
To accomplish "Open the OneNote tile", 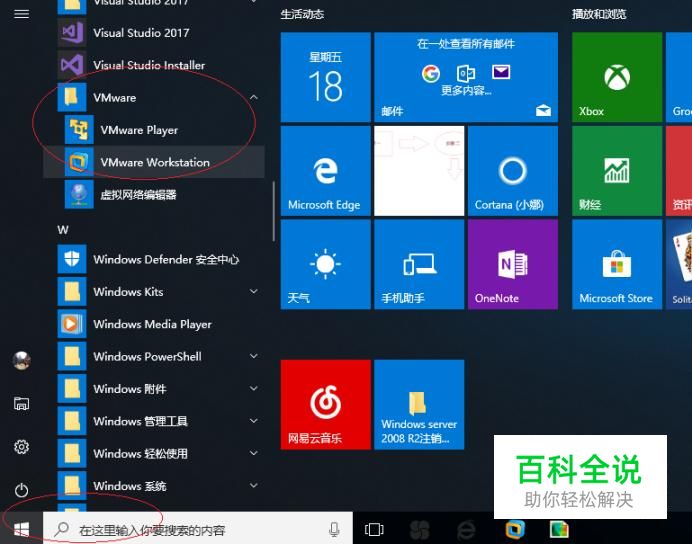I will 513,264.
